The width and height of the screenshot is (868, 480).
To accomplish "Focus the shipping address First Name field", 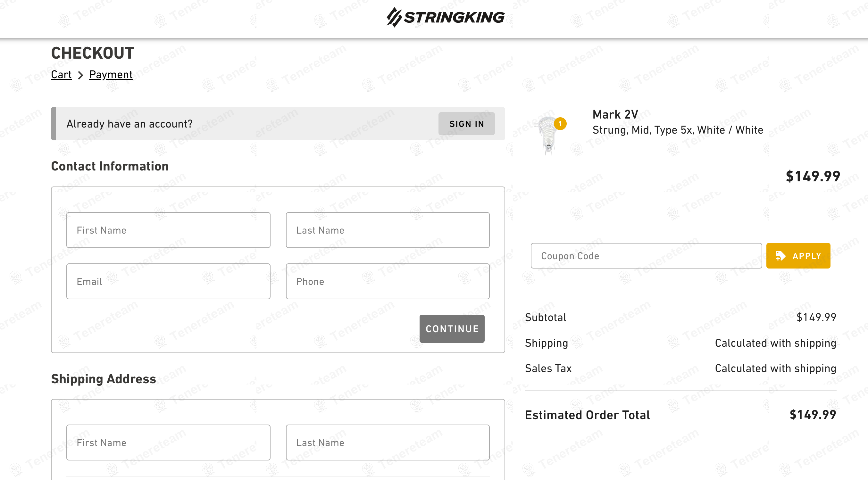I will 168,442.
